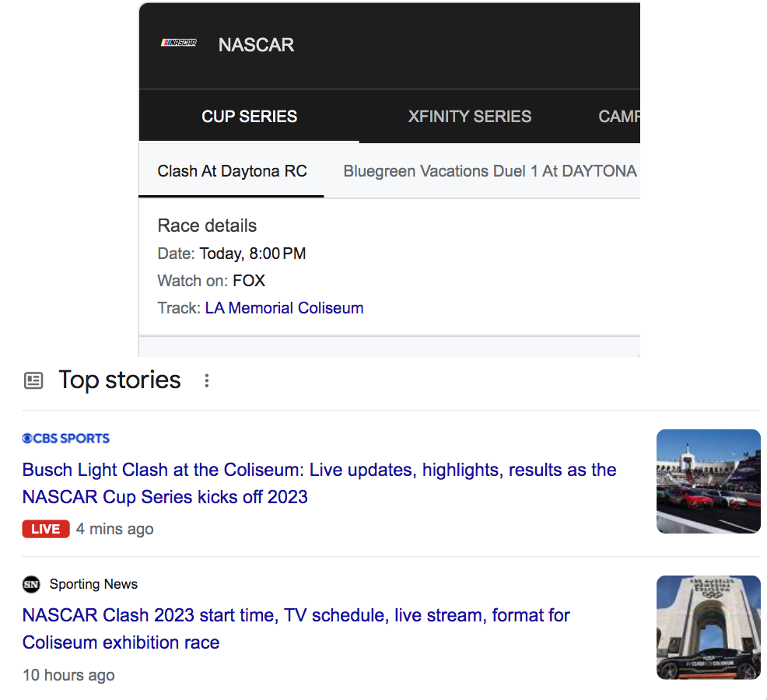Click the Top stories newspaper icon

click(33, 380)
